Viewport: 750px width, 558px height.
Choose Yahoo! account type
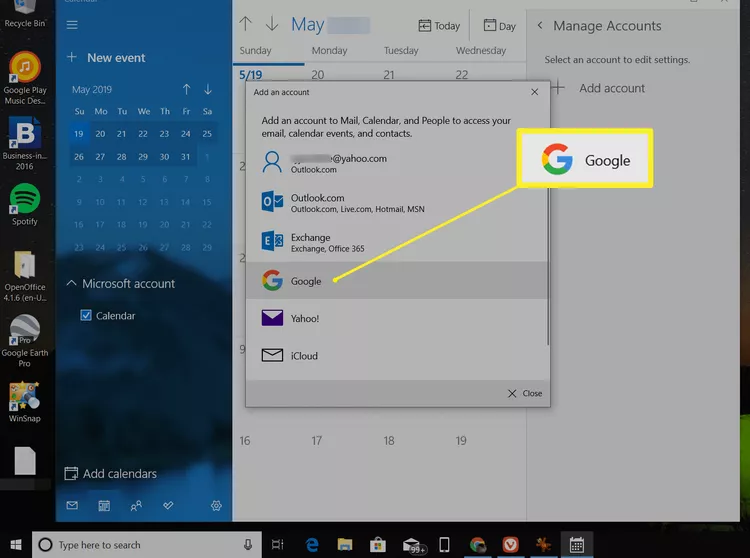coord(397,318)
